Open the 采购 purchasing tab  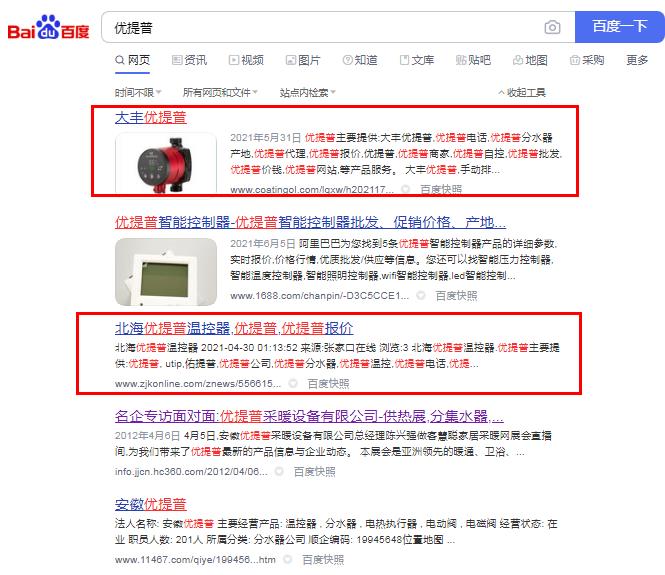587,60
